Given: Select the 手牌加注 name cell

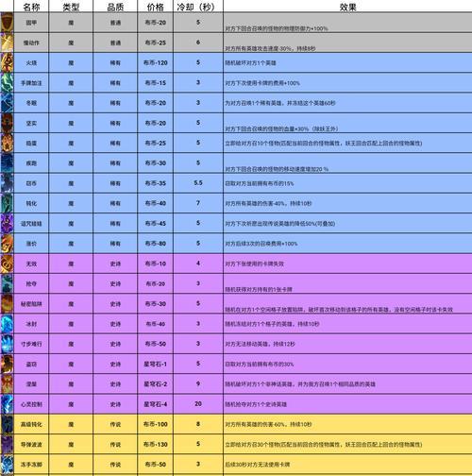Looking at the screenshot, I should coord(31,83).
